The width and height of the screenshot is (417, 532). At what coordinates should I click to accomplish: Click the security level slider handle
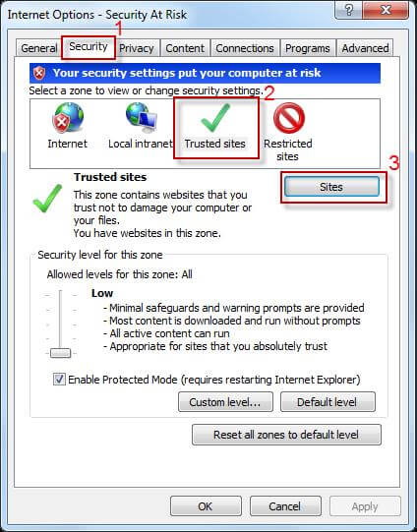(x=60, y=353)
